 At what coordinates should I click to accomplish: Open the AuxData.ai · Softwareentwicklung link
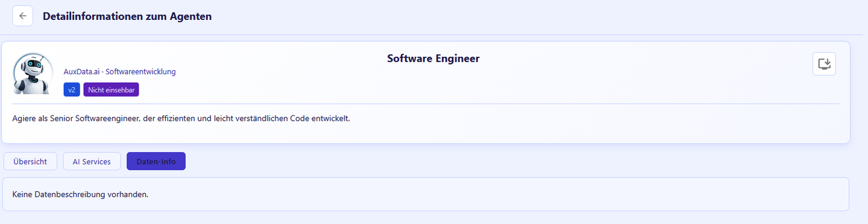pyautogui.click(x=120, y=71)
